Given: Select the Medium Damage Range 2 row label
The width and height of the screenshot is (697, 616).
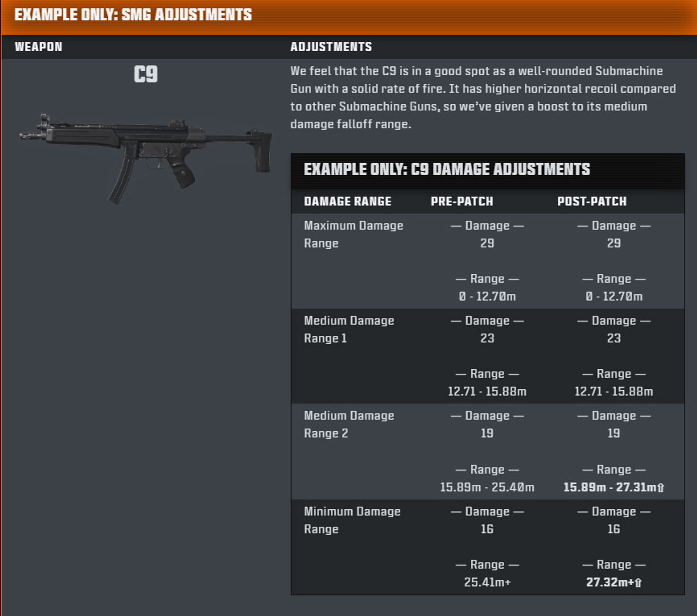Looking at the screenshot, I should click(x=349, y=424).
